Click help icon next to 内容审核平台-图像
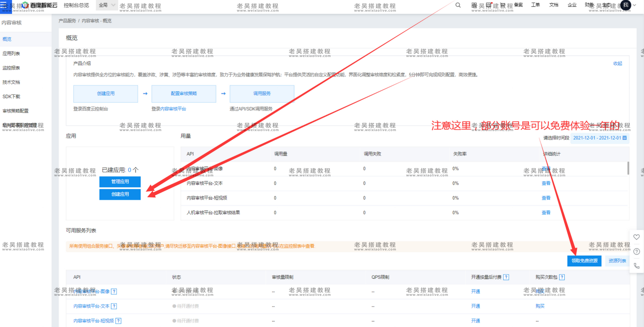Screen dimensions: 644x327 tap(114, 292)
